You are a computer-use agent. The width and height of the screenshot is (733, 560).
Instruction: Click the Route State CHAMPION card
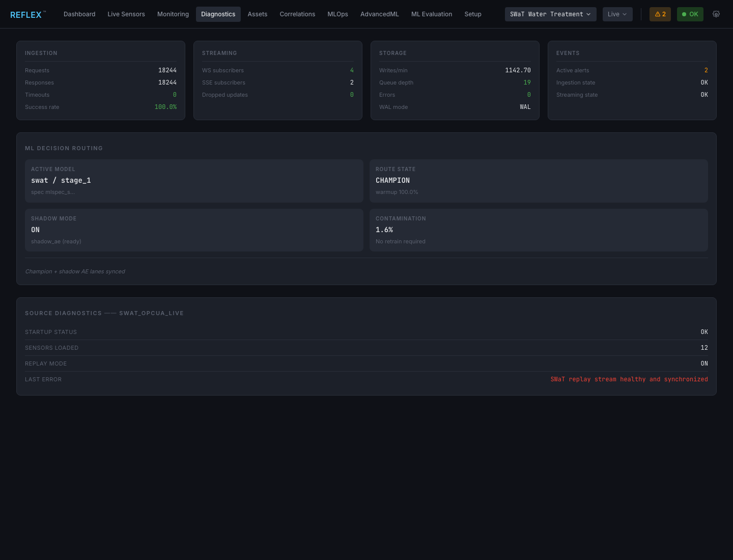[x=539, y=181]
